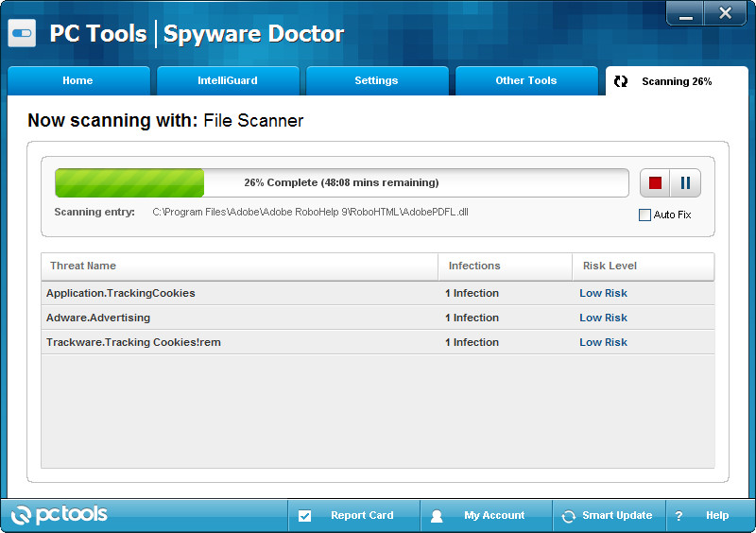The height and width of the screenshot is (533, 756).
Task: Sort by the Threat Name column header
Action: (x=240, y=266)
